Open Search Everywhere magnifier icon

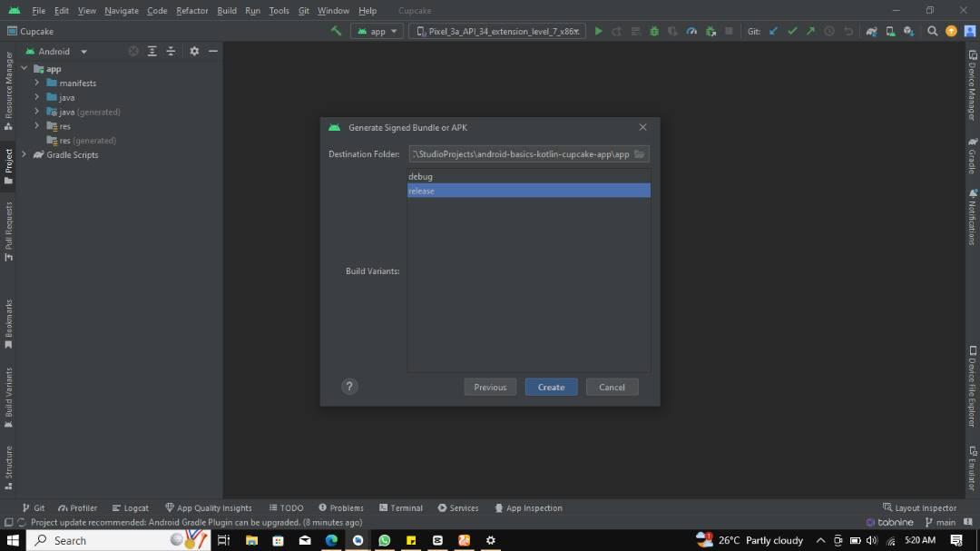[932, 31]
